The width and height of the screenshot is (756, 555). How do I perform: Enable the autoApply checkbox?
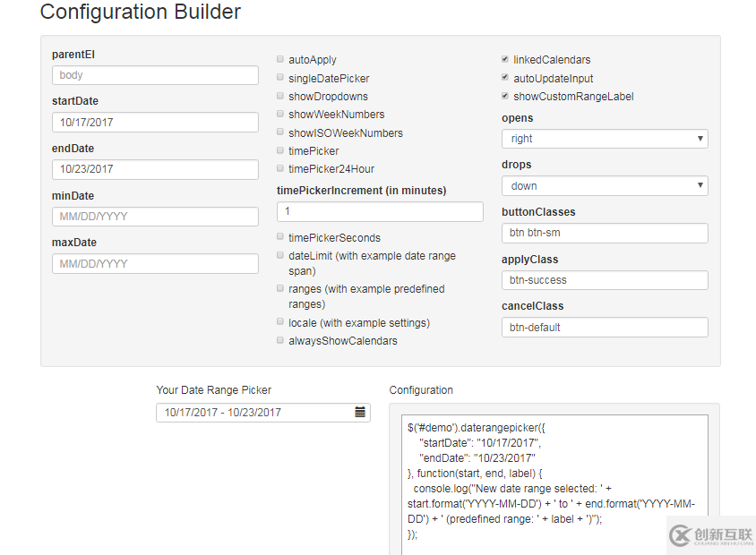(280, 60)
